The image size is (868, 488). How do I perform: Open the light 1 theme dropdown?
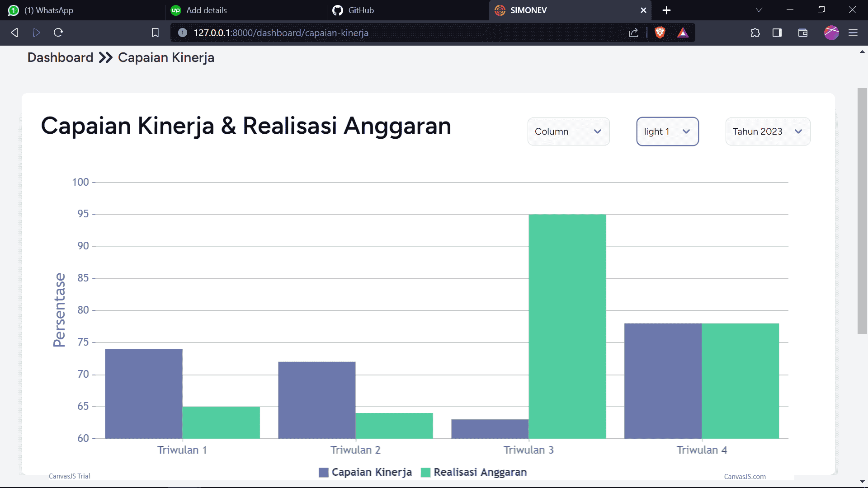point(667,131)
